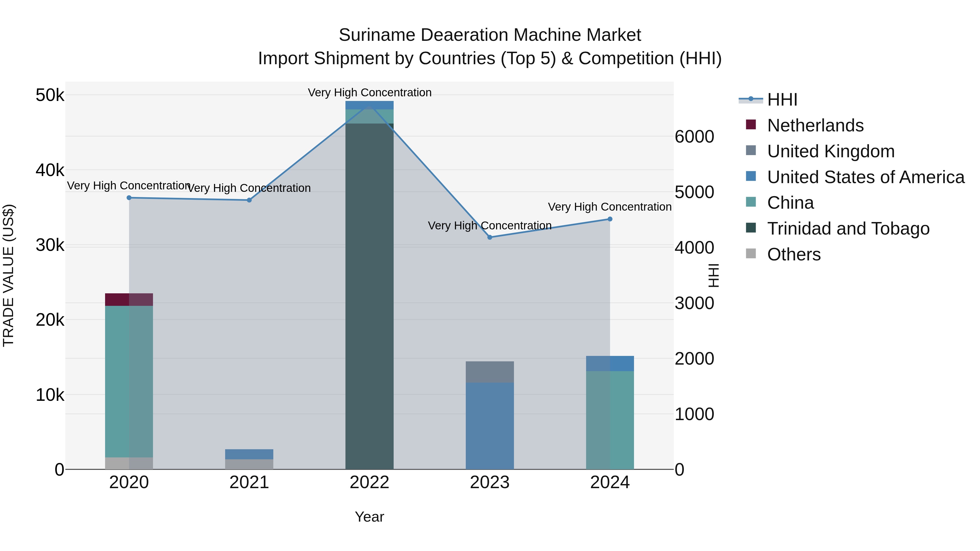Click the United States top segment of 2022 bar
Screen dimensions: 980x551
[x=369, y=105]
